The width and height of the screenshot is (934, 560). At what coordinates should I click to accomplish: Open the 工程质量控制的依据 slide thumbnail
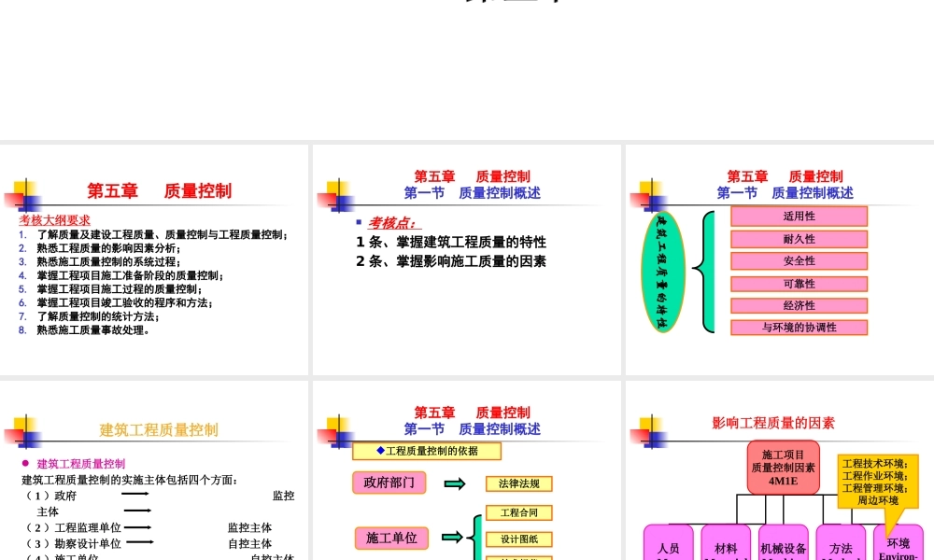point(466,470)
